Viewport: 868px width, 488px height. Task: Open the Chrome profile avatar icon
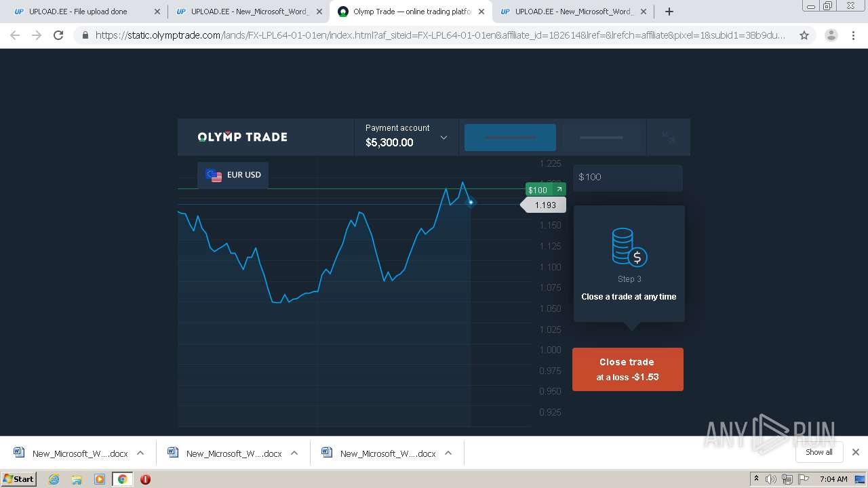831,35
